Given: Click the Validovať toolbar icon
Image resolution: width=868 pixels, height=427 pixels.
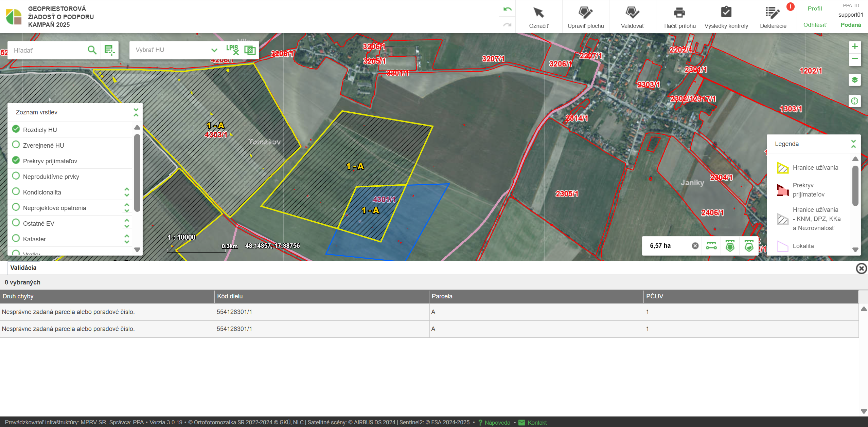Looking at the screenshot, I should click(632, 13).
